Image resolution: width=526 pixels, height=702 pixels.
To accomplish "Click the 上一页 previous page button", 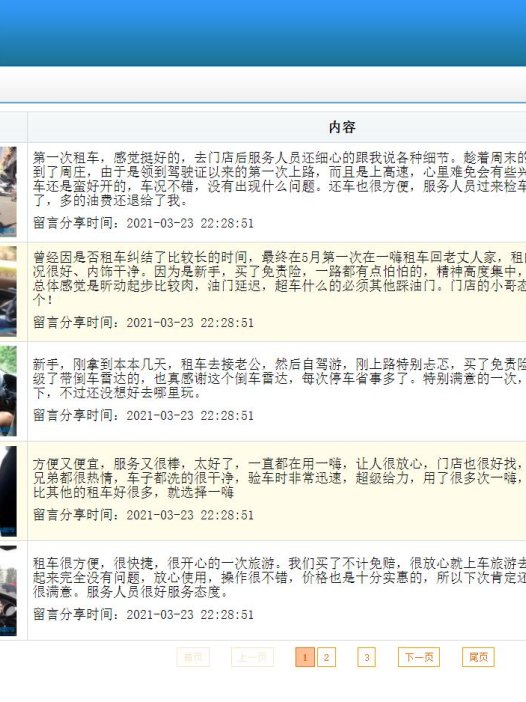I will 252,657.
